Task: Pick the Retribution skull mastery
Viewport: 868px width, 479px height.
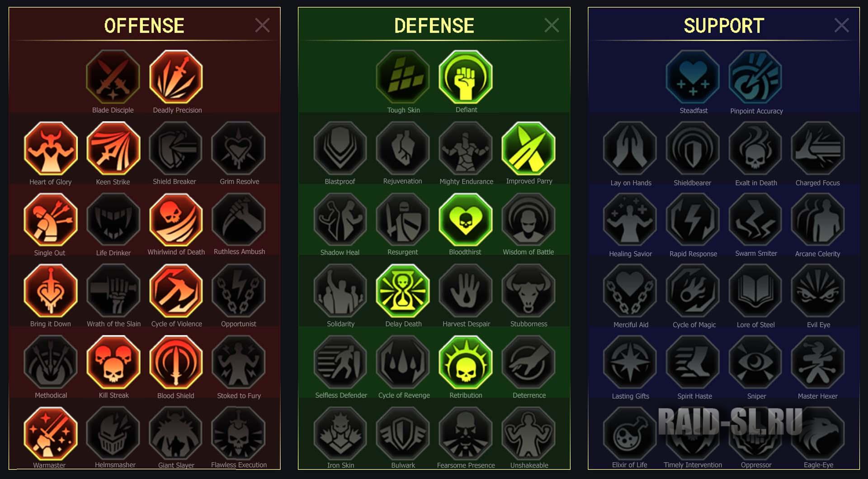Action: (466, 362)
